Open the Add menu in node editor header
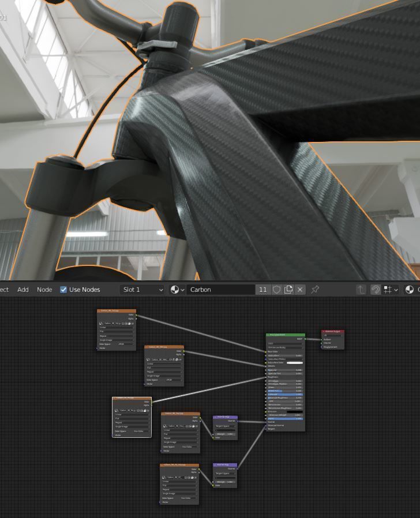Image resolution: width=420 pixels, height=518 pixels. click(x=23, y=290)
